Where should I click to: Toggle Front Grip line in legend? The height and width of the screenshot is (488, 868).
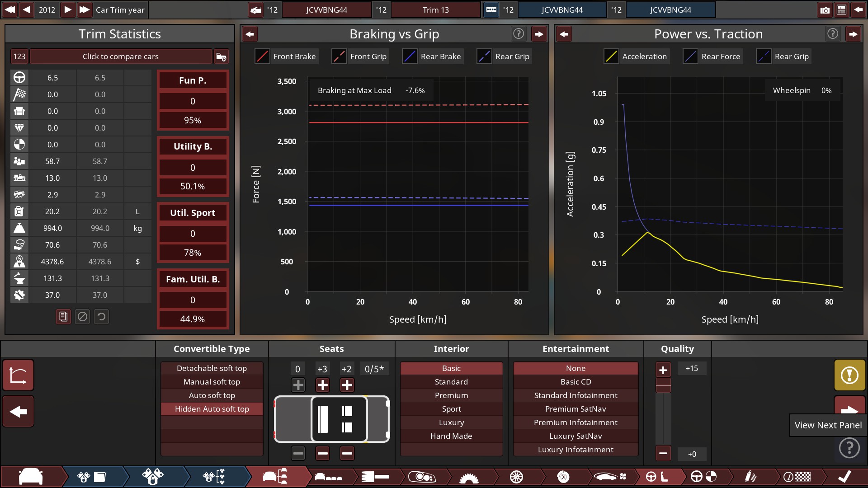360,56
